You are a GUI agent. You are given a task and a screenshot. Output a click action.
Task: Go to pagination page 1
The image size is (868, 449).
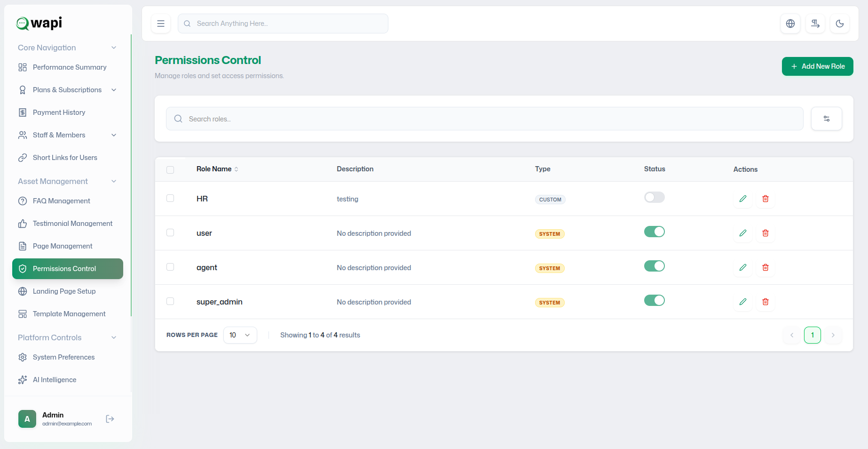pyautogui.click(x=813, y=335)
